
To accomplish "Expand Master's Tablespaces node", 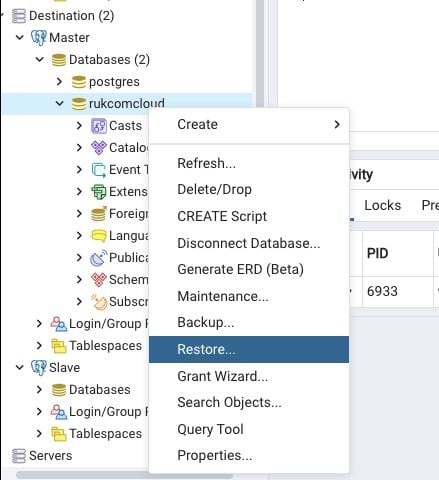I will 39,345.
